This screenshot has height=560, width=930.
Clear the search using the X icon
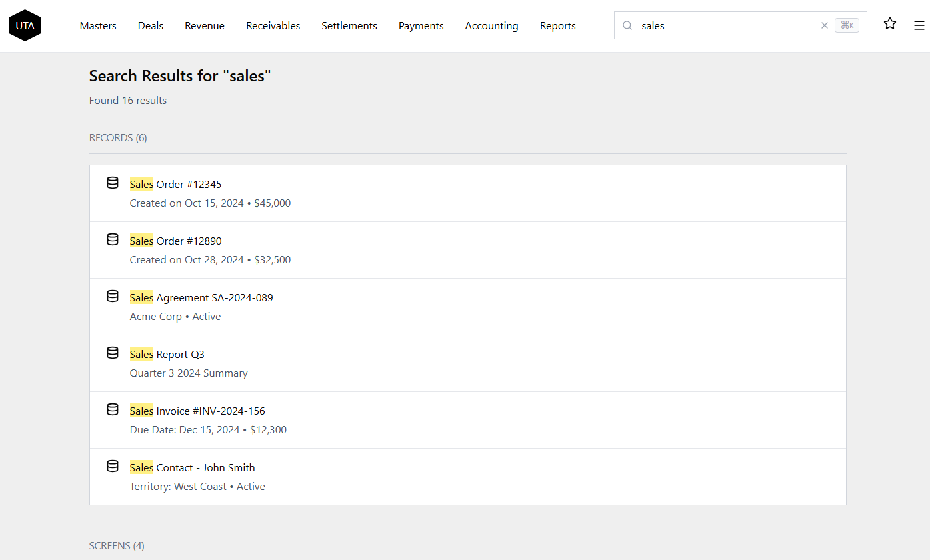(x=825, y=25)
